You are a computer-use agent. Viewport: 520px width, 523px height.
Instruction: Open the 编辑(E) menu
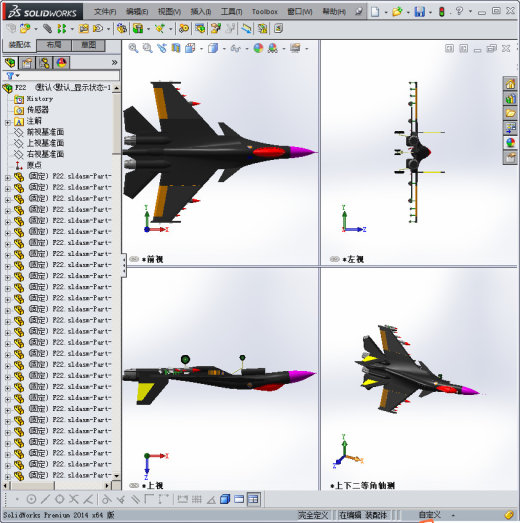click(x=137, y=12)
